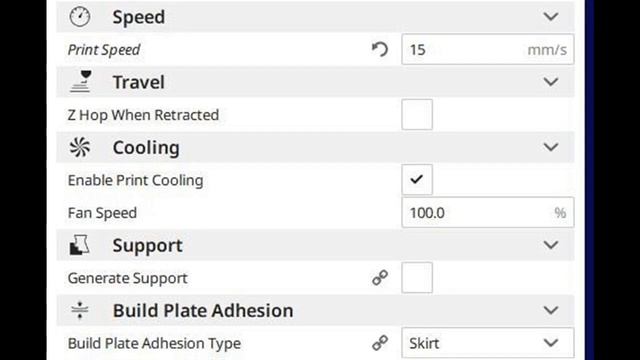Click the Cooling fan icon
This screenshot has height=360, width=640.
80,147
